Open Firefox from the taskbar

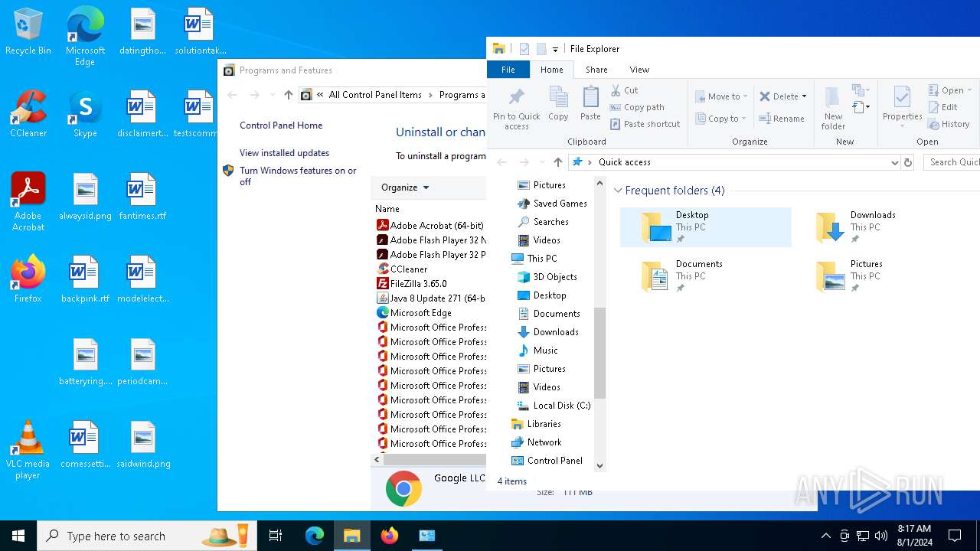click(x=390, y=536)
